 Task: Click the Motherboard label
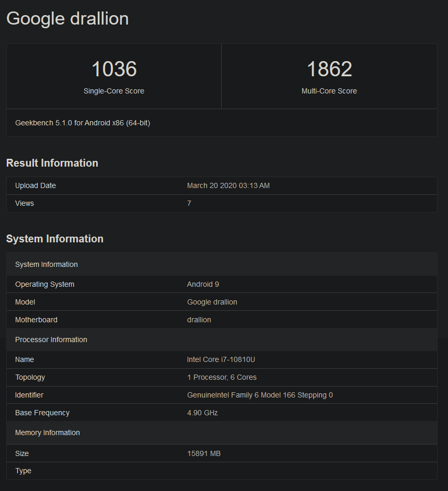tap(37, 320)
